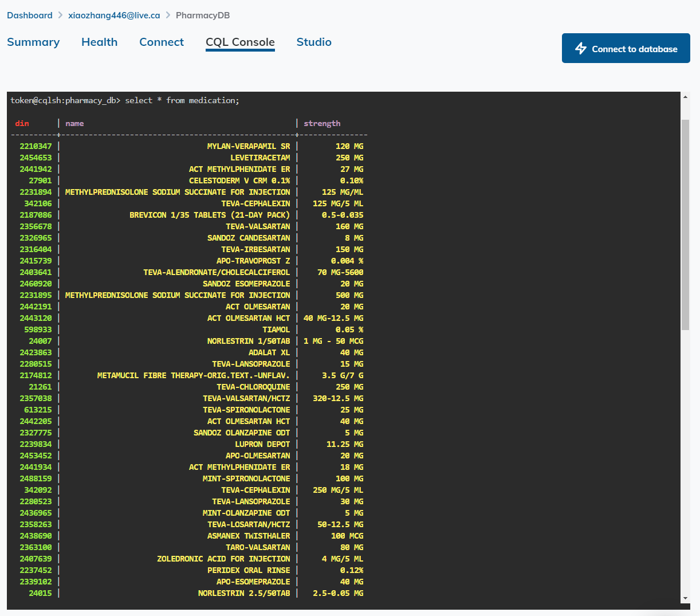Click the 'strength' column header
This screenshot has width=700, height=616.
pyautogui.click(x=322, y=123)
